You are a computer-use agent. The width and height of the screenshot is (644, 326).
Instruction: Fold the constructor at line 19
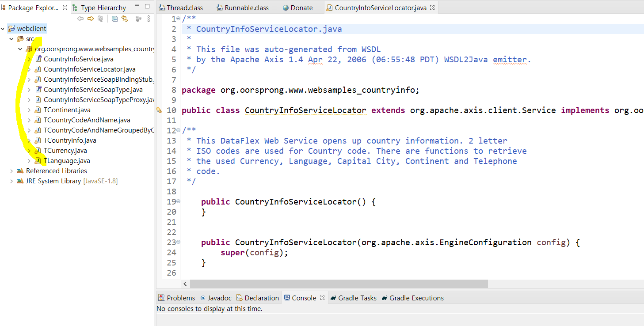(x=178, y=201)
